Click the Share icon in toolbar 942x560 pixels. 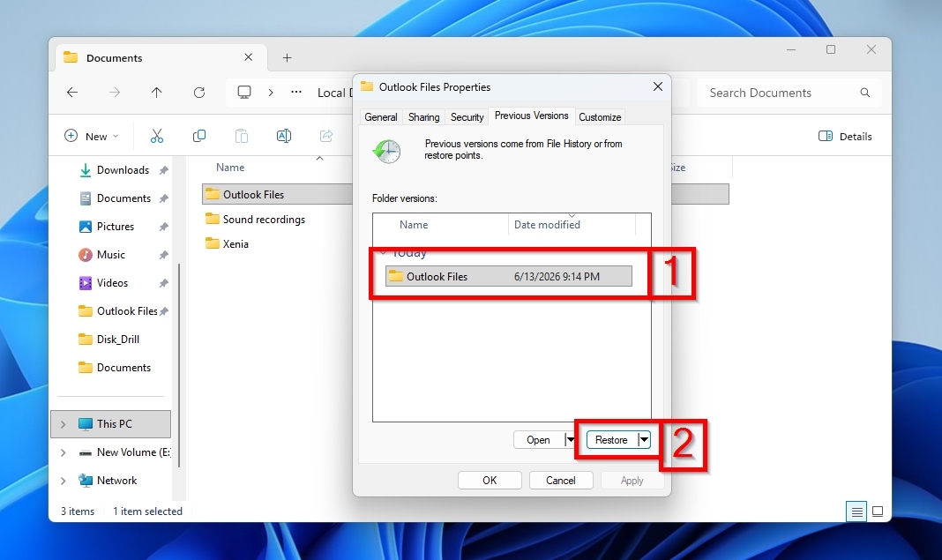click(326, 137)
